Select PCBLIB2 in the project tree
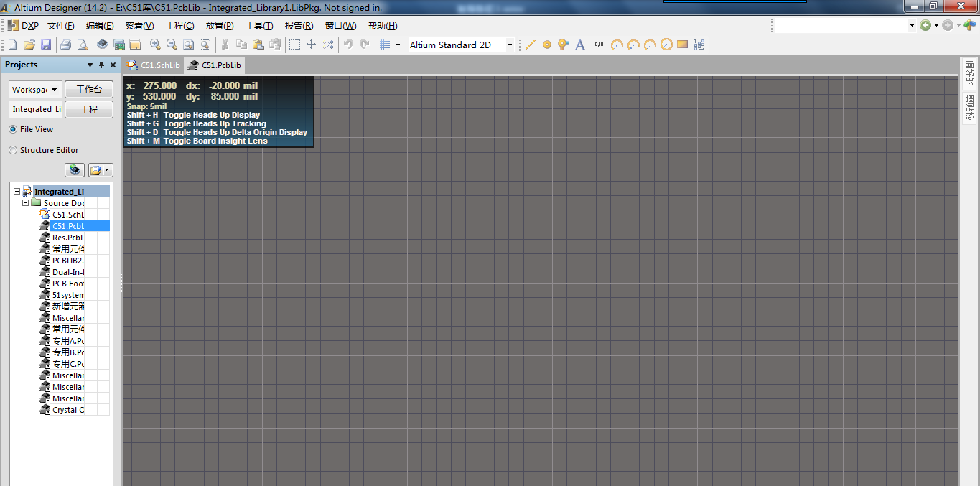The height and width of the screenshot is (486, 980). pyautogui.click(x=67, y=261)
